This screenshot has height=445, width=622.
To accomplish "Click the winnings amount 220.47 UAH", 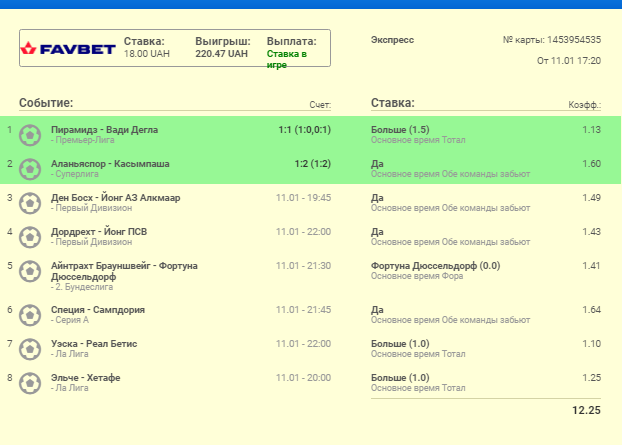I will pos(221,54).
